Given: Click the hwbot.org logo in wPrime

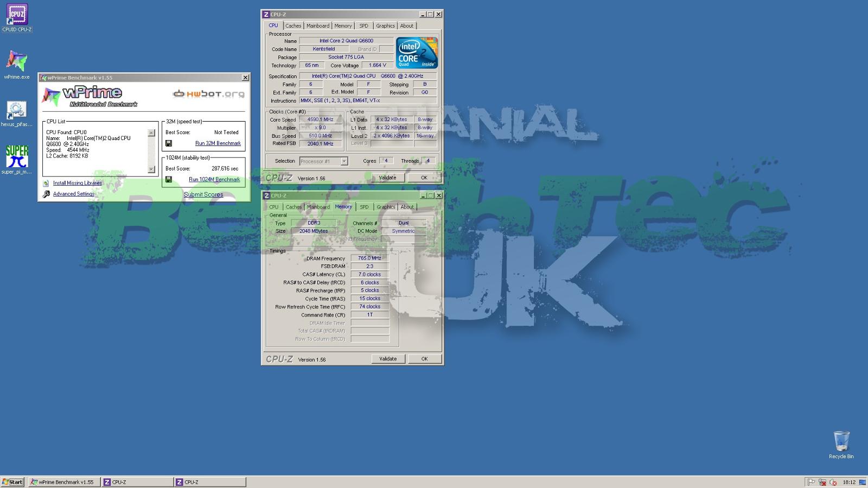Looking at the screenshot, I should pos(208,94).
